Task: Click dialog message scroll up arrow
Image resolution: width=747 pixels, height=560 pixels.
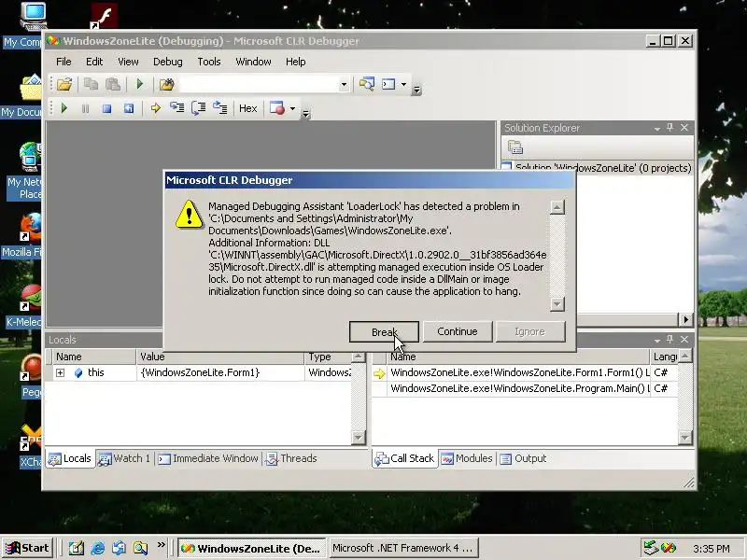Action: pyautogui.click(x=557, y=207)
